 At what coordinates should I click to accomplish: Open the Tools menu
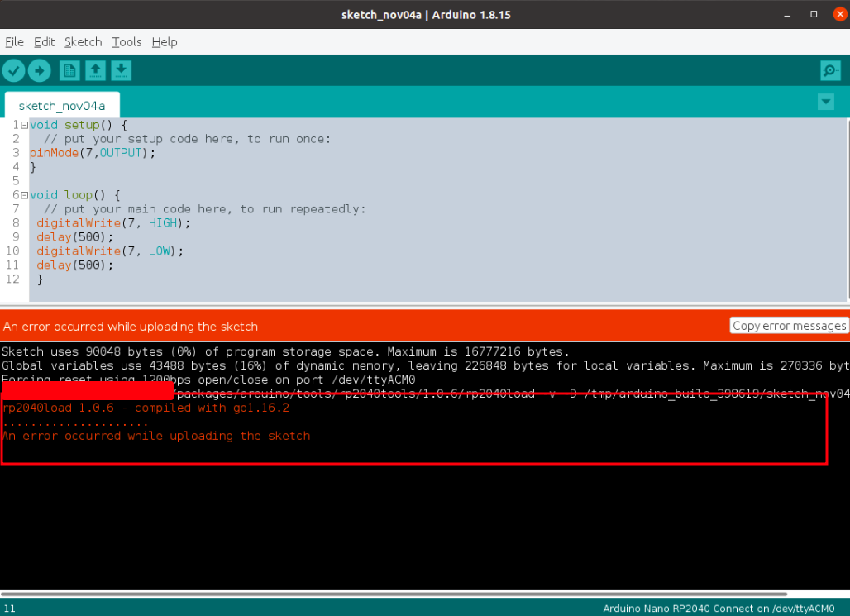click(126, 42)
